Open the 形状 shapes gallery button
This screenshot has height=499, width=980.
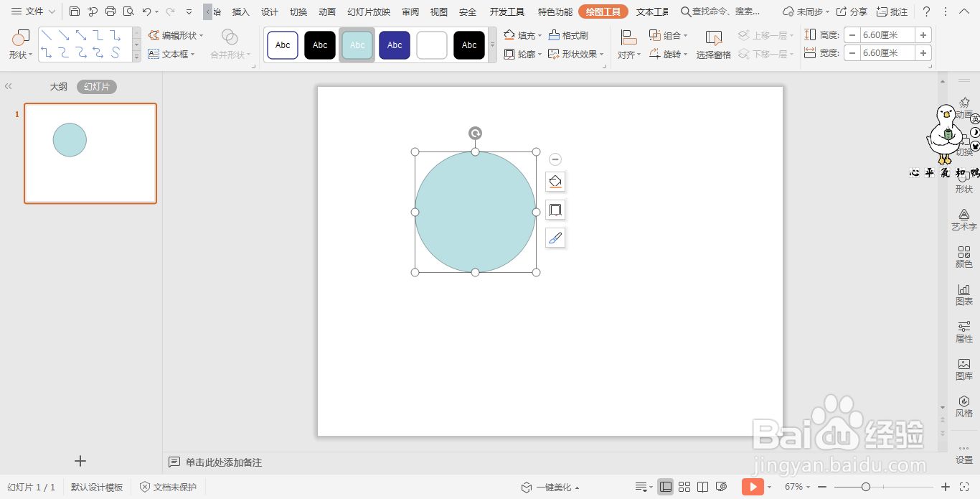[21, 45]
